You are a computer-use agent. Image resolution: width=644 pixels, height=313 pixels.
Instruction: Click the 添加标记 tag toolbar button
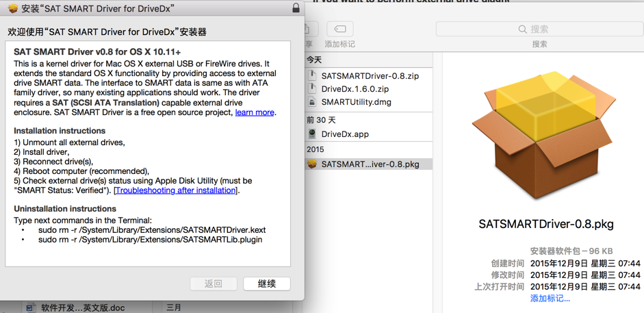coord(339,29)
